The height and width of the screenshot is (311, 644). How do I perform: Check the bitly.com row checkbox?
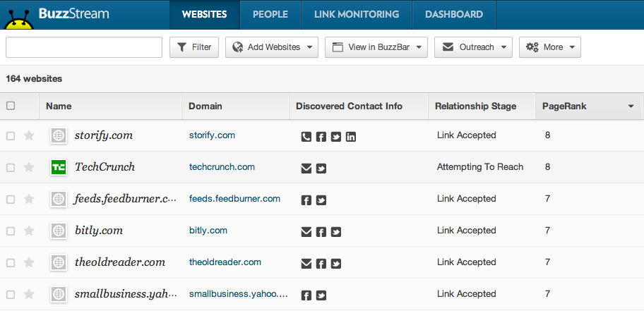click(11, 231)
